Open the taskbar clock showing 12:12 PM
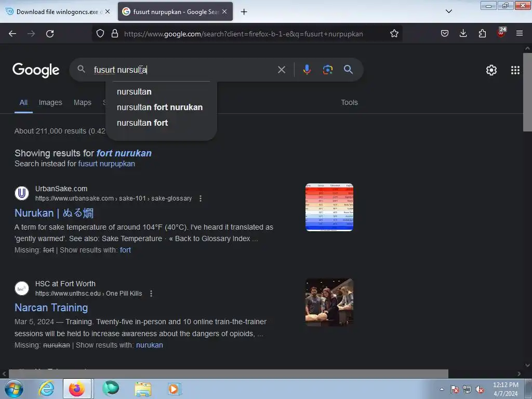The image size is (532, 399). click(x=506, y=389)
